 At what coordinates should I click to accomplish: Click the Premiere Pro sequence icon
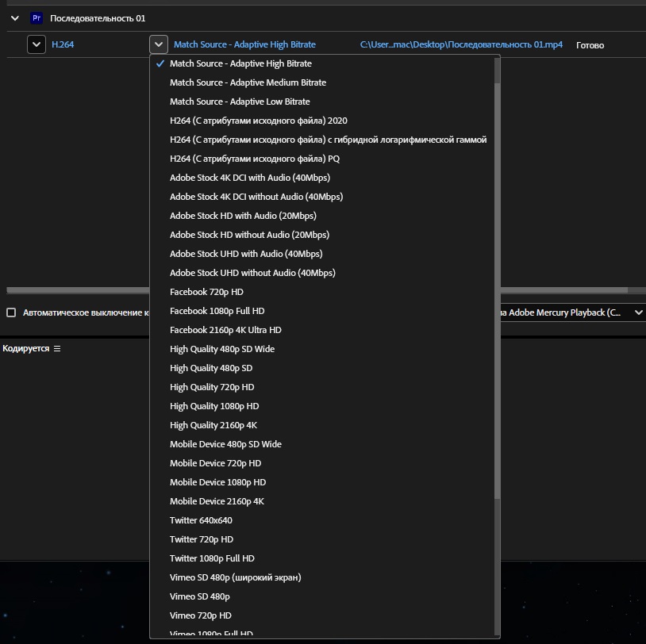click(x=36, y=17)
